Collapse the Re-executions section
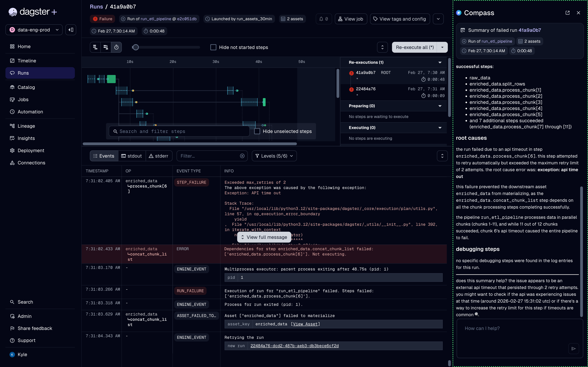The width and height of the screenshot is (588, 367). point(440,62)
